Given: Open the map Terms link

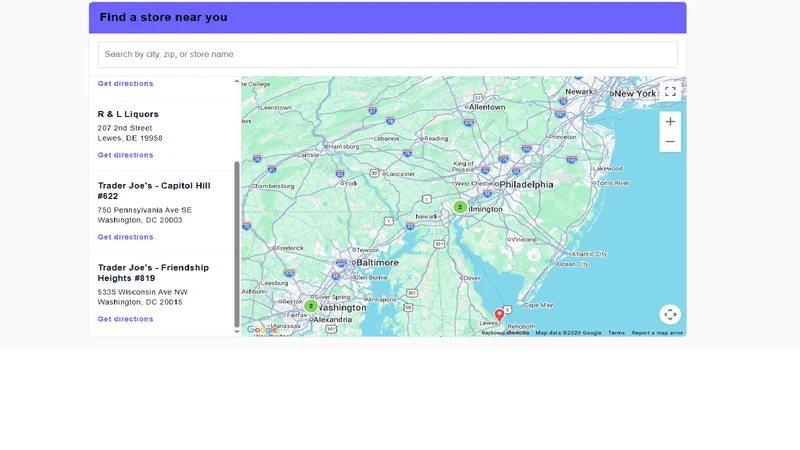Looking at the screenshot, I should 616,333.
